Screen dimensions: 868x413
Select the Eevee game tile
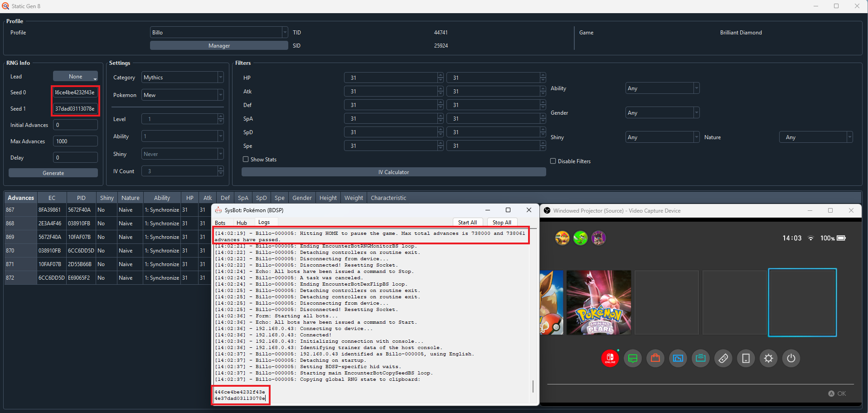tap(552, 302)
